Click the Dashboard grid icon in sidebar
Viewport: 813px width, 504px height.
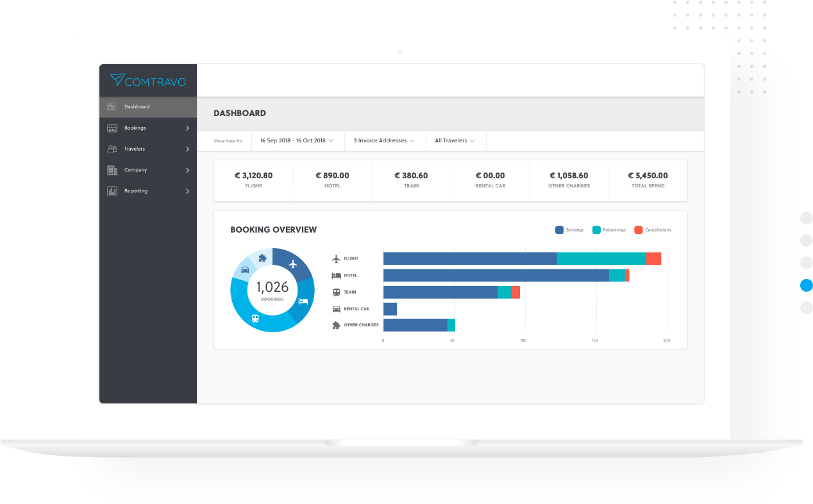pos(112,106)
